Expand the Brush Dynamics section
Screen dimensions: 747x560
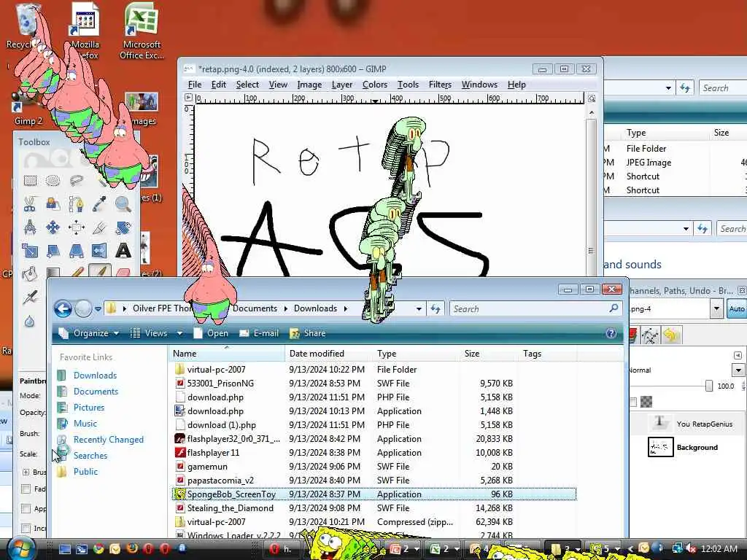point(26,472)
